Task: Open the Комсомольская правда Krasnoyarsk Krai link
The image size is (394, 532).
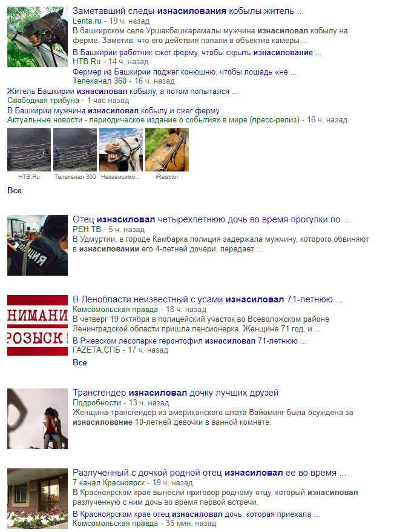Action: click(196, 514)
